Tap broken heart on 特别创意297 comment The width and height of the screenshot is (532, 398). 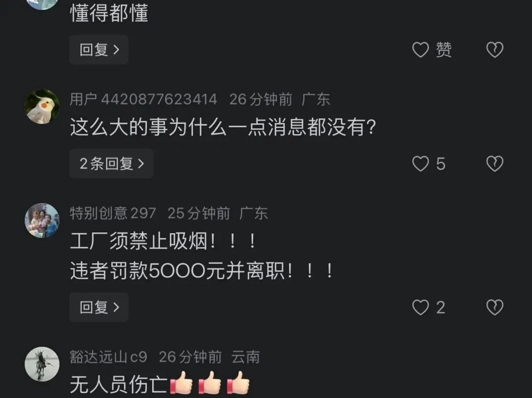tap(495, 307)
